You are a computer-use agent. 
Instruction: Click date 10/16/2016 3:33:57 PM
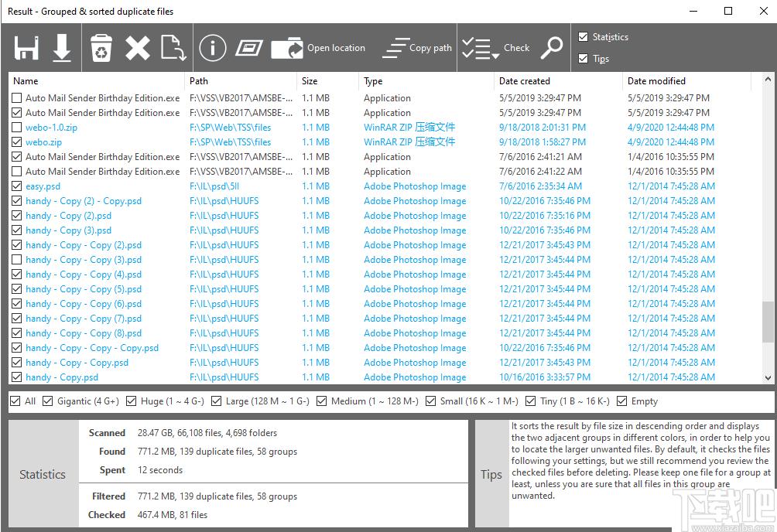[x=545, y=377]
